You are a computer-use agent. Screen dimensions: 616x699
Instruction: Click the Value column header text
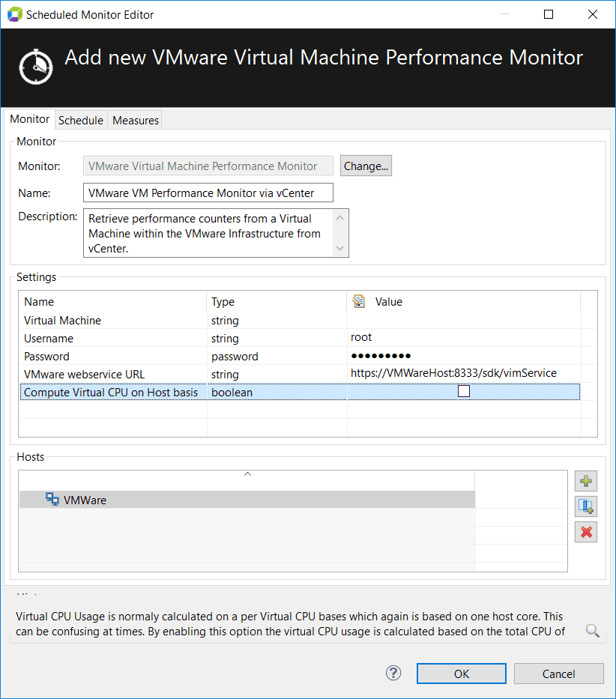388,302
